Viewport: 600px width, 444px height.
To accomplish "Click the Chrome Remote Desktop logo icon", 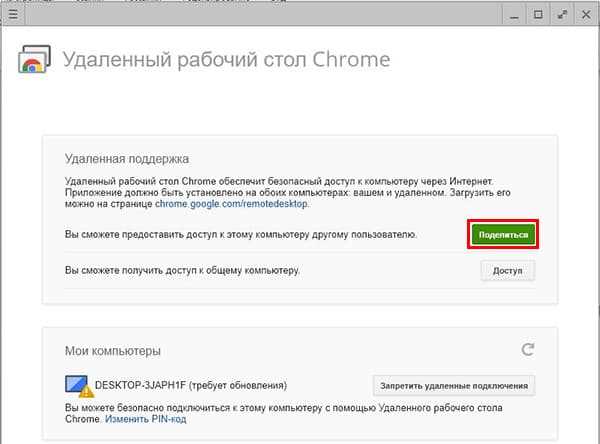I will click(34, 59).
